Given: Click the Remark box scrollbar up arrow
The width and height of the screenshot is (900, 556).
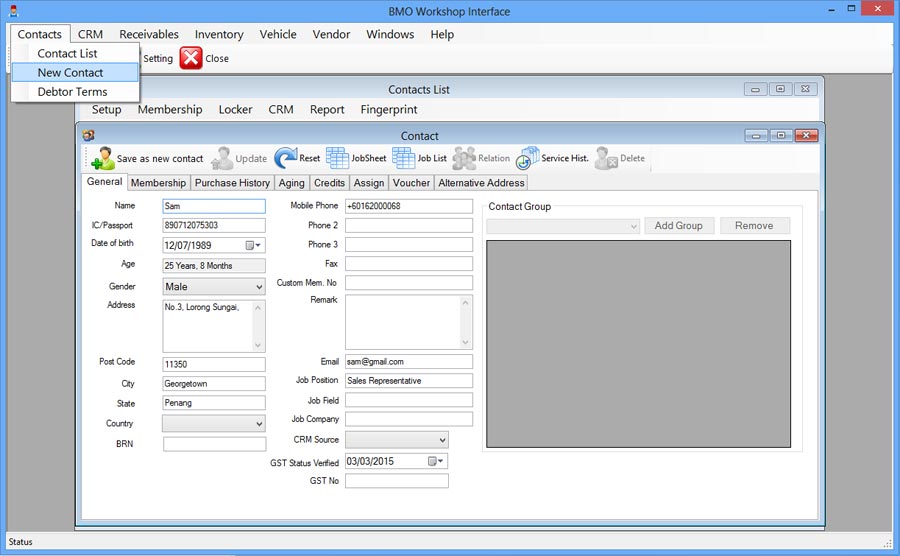Looking at the screenshot, I should coord(465,302).
